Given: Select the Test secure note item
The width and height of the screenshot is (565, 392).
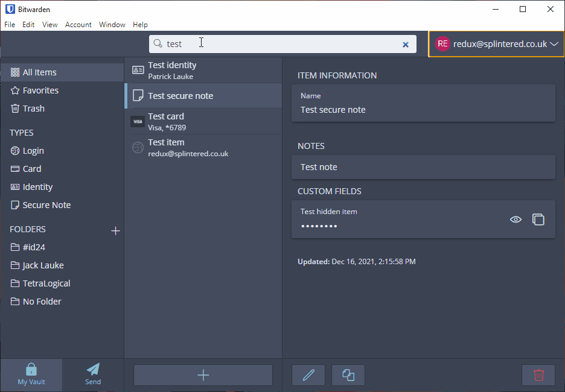Looking at the screenshot, I should tap(203, 96).
